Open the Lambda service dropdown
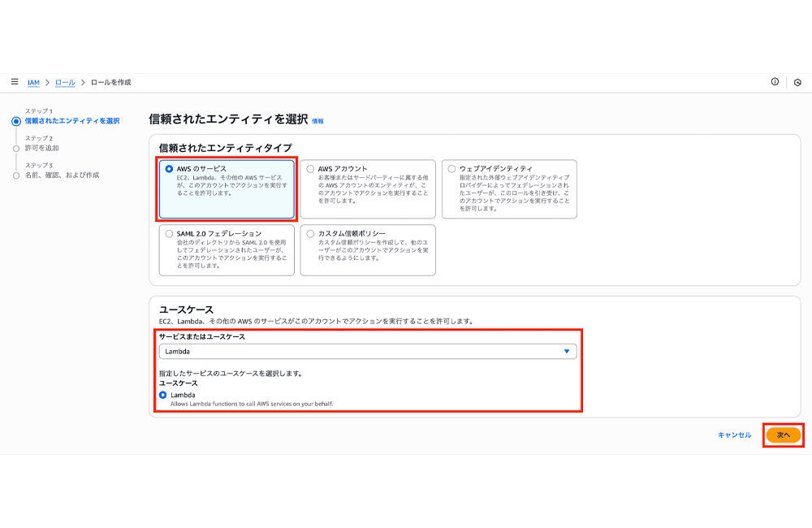The height and width of the screenshot is (528, 812). pos(368,351)
